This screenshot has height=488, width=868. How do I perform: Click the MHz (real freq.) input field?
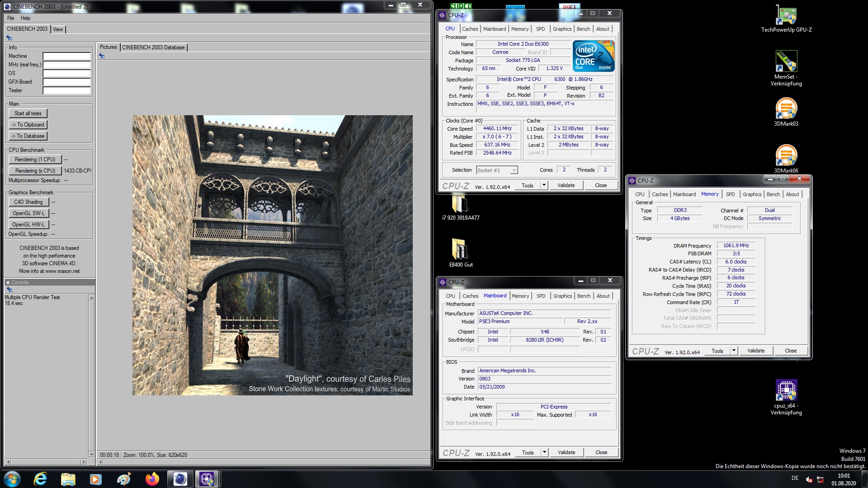(x=67, y=65)
